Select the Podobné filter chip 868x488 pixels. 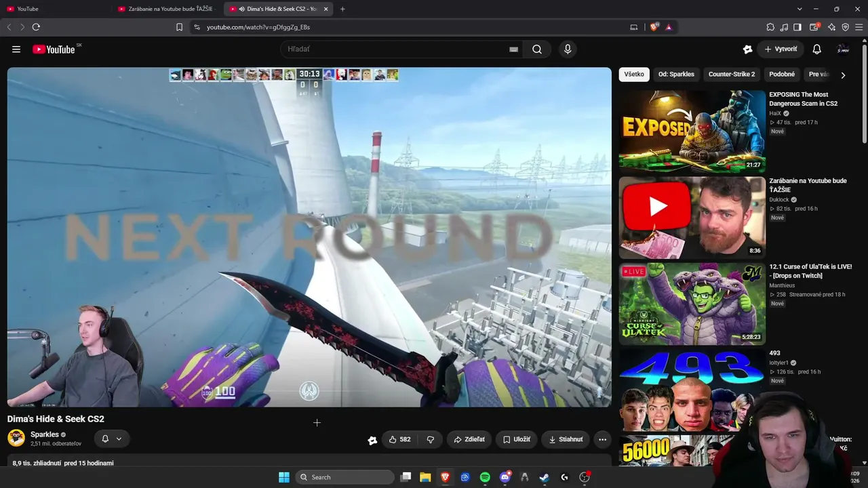[782, 75]
